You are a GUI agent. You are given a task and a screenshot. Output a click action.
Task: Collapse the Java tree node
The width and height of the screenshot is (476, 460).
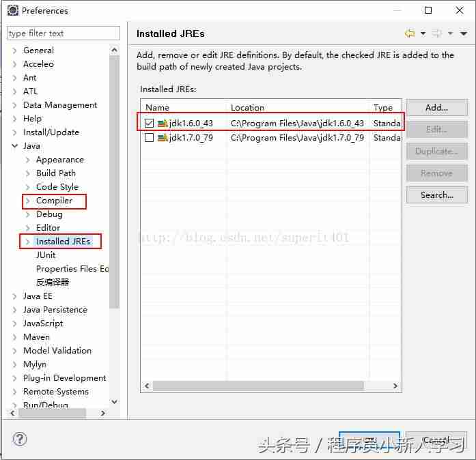coord(14,146)
